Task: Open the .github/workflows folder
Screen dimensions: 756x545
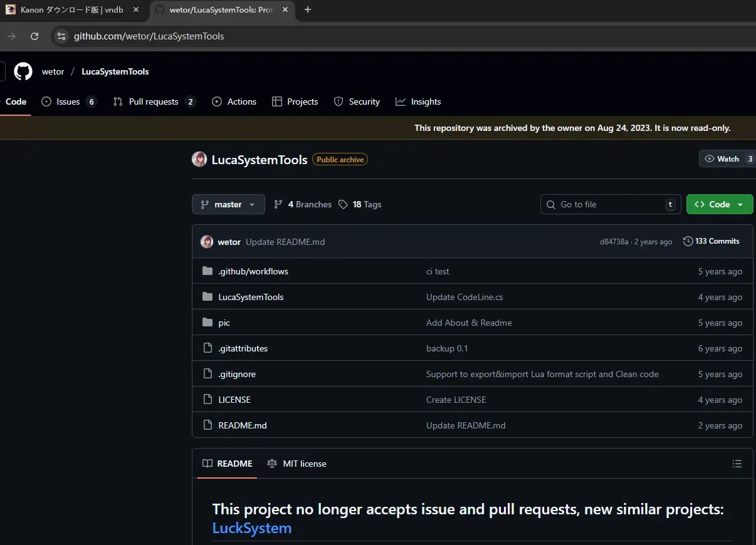Action: (x=253, y=271)
